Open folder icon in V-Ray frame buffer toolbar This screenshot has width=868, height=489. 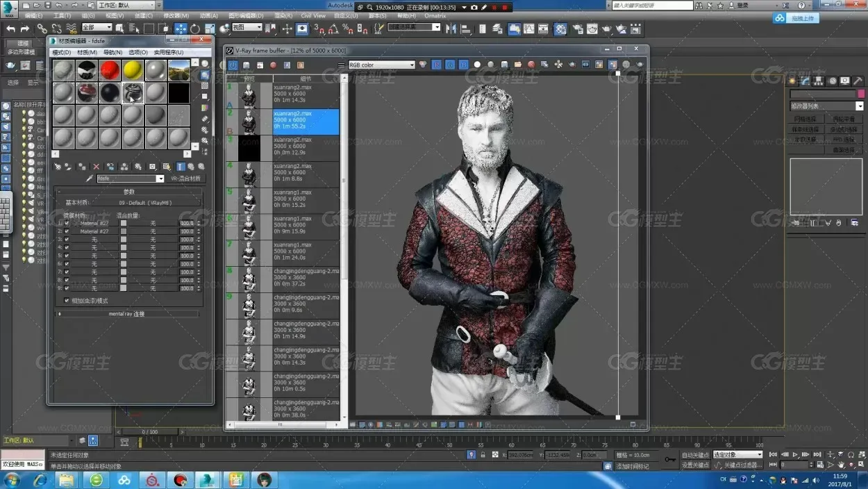coord(518,65)
